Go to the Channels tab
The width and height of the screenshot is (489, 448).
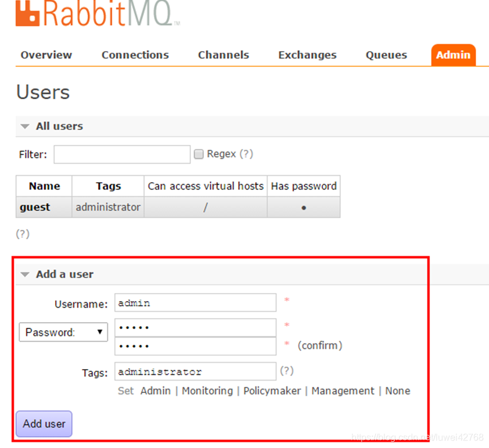point(223,55)
